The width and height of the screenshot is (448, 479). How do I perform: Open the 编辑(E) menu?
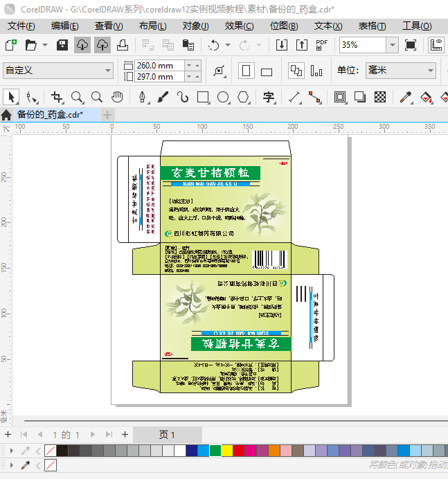click(65, 26)
